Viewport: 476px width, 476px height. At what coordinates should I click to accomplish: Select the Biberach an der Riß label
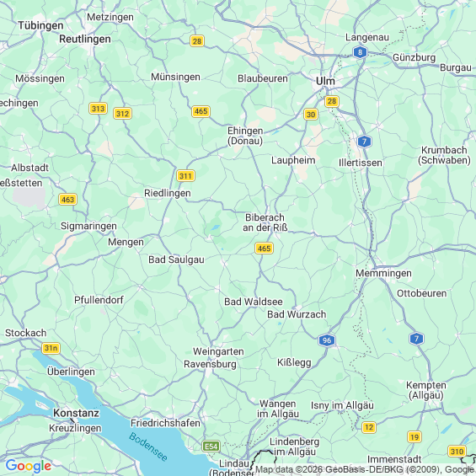pos(265,222)
